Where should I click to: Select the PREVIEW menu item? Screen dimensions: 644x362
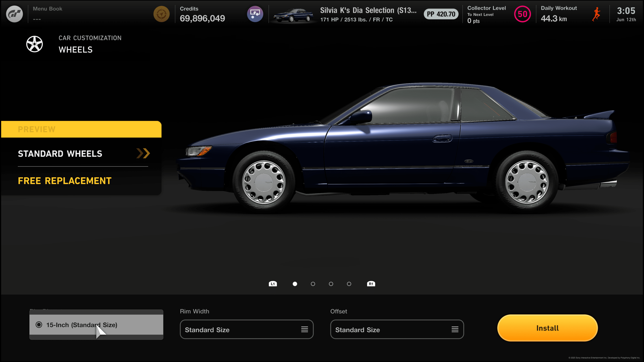(81, 129)
